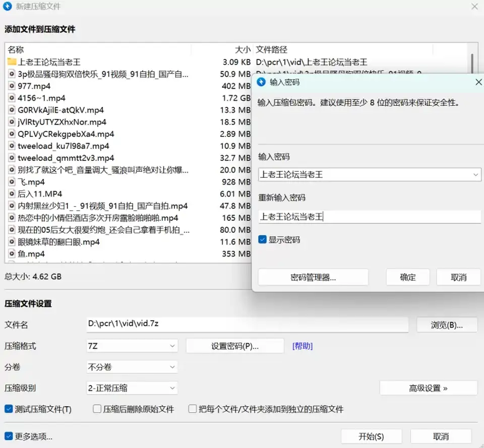Viewport: 484px width, 448px height.
Task: Enable 压缩后删除原始文件 checkbox
Action: (97, 409)
